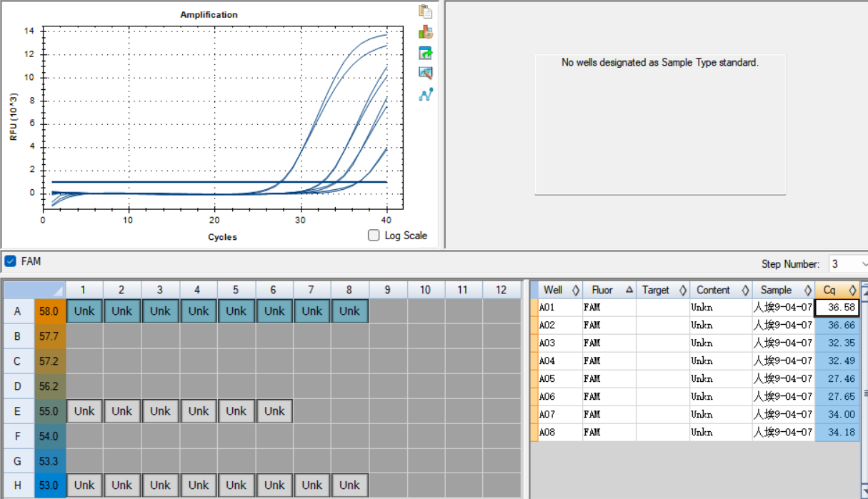This screenshot has height=499, width=868.
Task: Click Cq value 32.49 cell
Action: pos(837,361)
